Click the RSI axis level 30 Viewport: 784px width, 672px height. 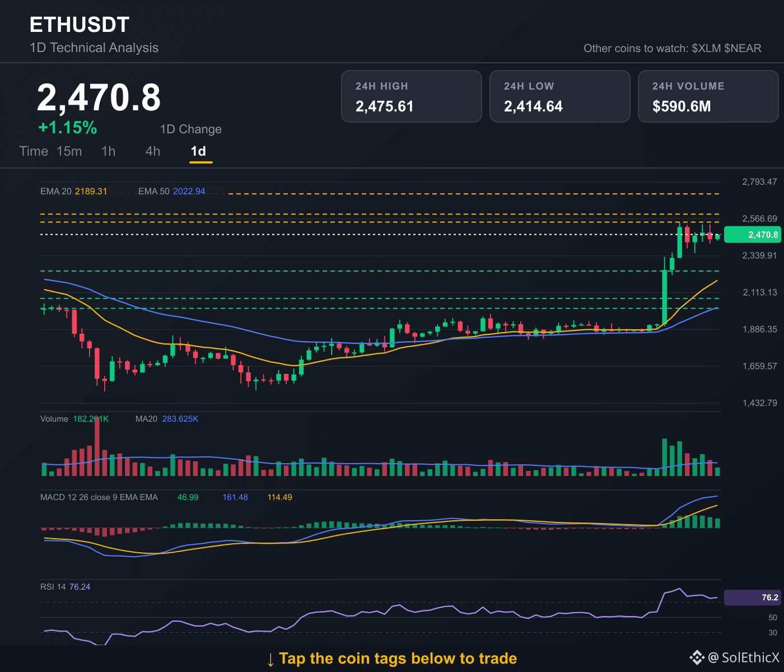click(773, 633)
